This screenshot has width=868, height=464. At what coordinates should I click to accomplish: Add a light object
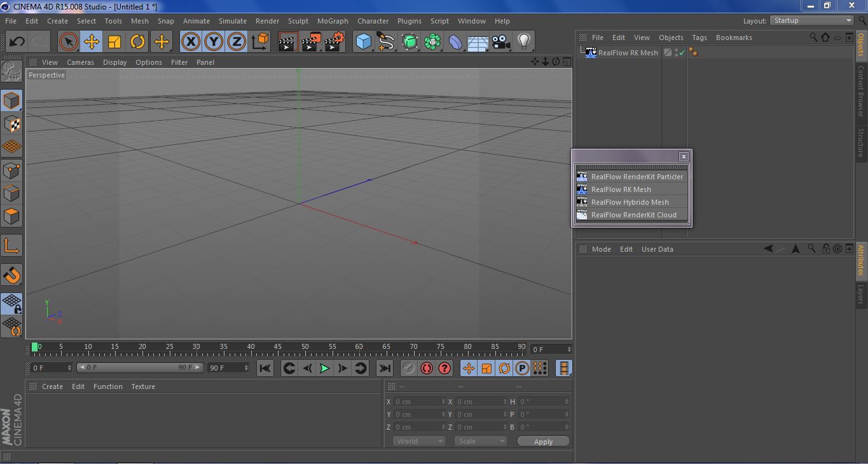[524, 42]
